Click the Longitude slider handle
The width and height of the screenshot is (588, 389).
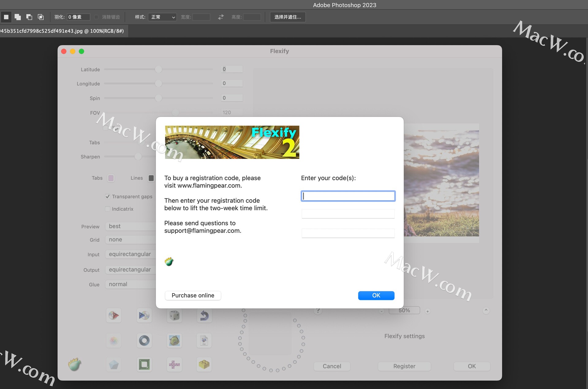(158, 83)
